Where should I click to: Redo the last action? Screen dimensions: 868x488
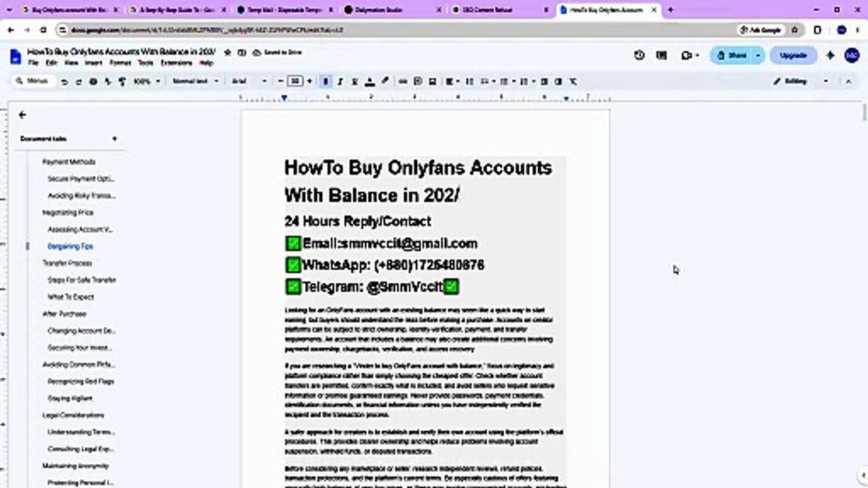tap(78, 81)
